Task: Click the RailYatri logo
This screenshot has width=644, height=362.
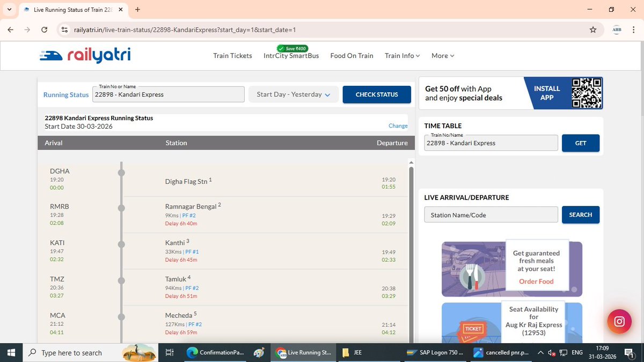Action: (84, 55)
